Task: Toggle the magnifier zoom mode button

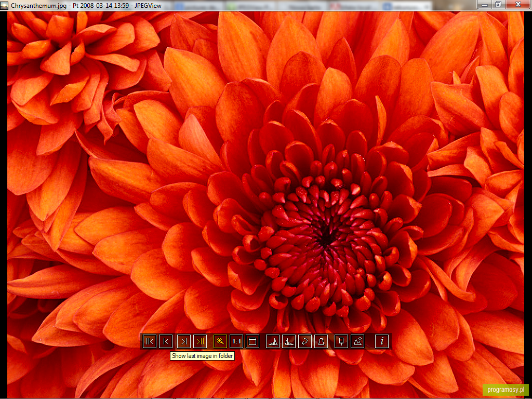Action: [220, 341]
